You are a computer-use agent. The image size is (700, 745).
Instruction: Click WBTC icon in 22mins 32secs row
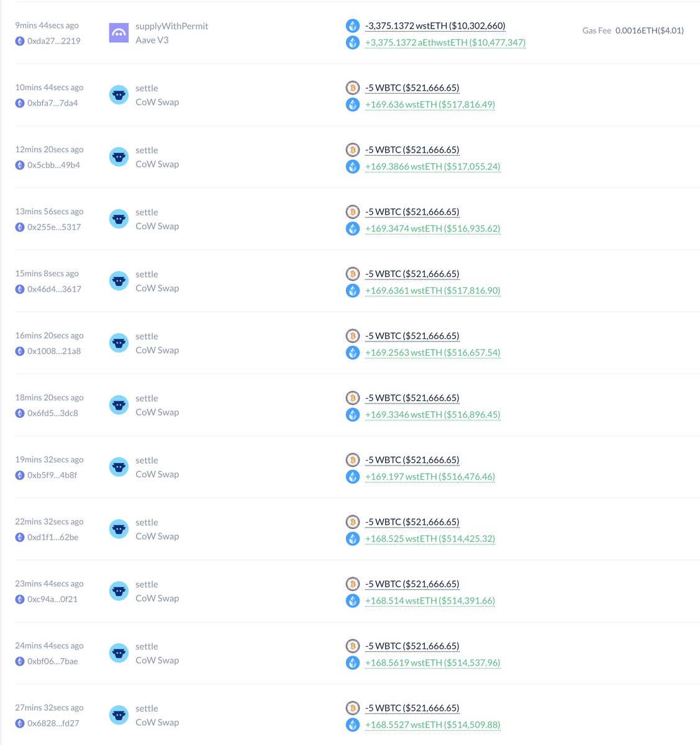click(353, 522)
